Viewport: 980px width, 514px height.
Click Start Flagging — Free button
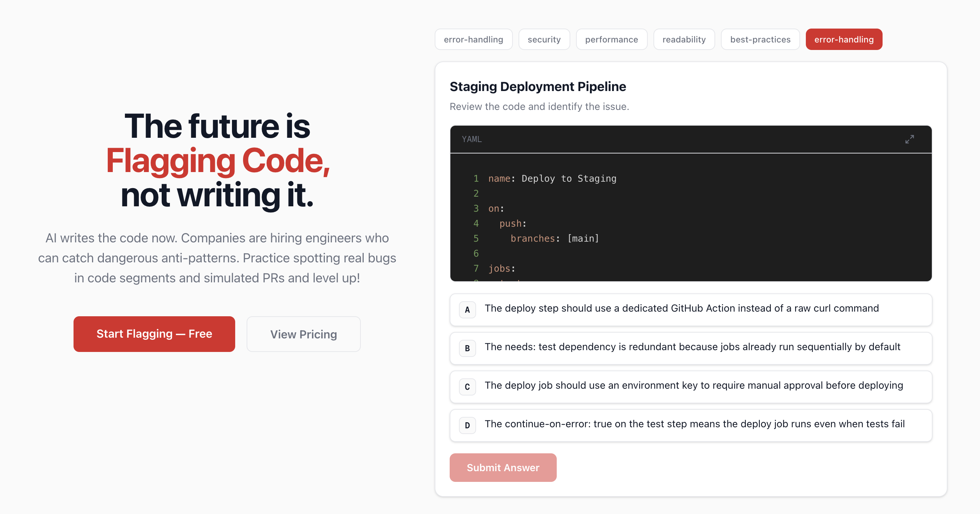(154, 334)
